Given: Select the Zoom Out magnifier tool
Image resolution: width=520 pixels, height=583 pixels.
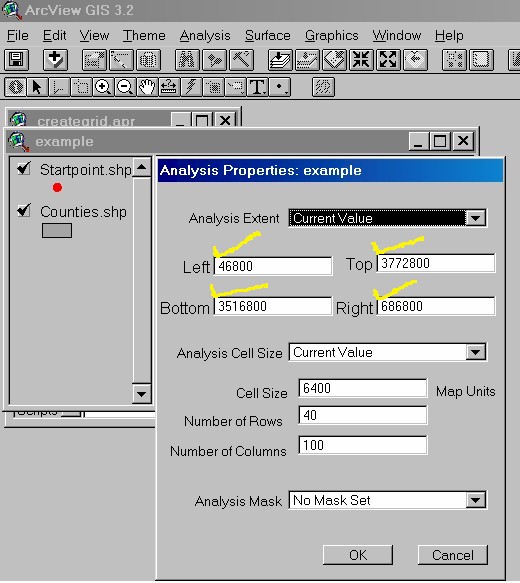Looking at the screenshot, I should [125, 87].
